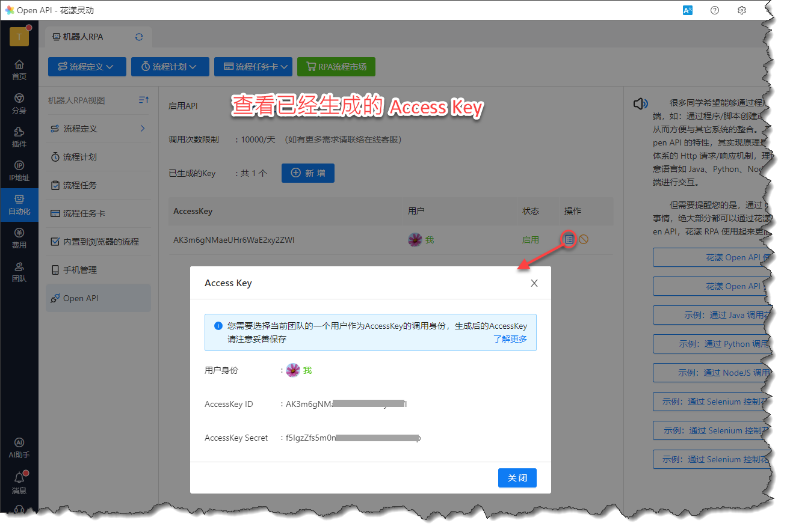Viewport: 787px width, 532px height.
Task: Click the view details icon for AccessKey
Action: (569, 239)
